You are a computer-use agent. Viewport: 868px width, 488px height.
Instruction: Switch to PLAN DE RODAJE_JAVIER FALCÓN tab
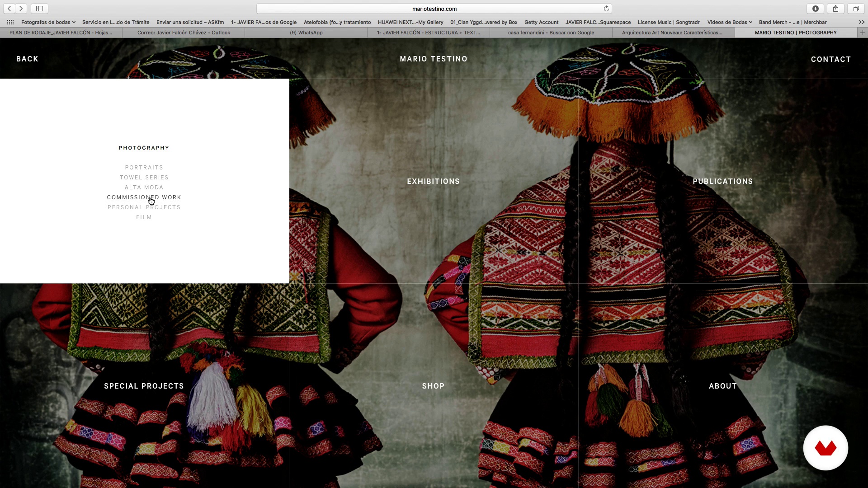click(61, 33)
